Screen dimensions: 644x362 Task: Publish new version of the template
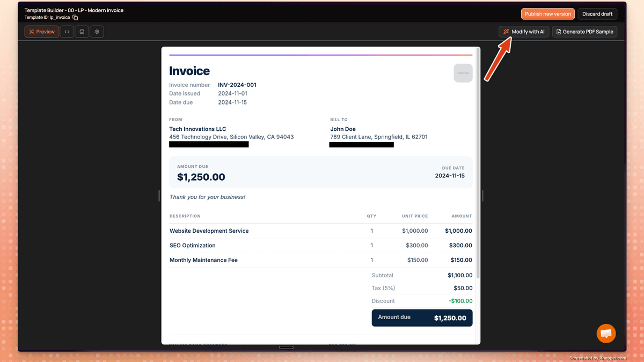tap(547, 13)
